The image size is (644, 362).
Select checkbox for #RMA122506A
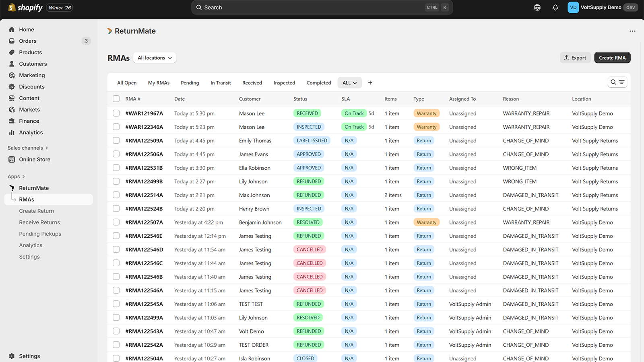click(116, 154)
